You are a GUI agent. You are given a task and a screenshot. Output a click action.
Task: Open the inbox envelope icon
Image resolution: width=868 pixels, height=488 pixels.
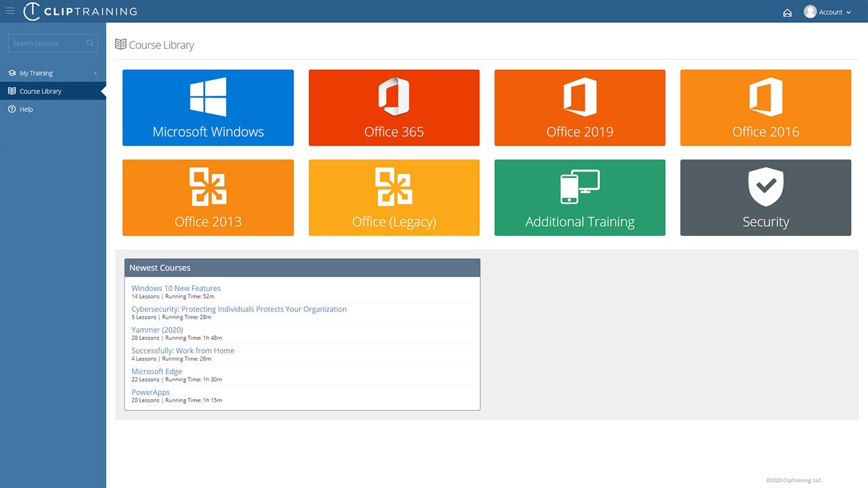(787, 12)
